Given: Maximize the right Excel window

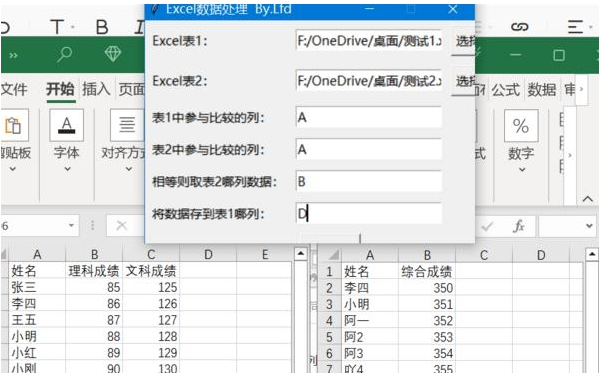Looking at the screenshot, I should coord(559,55).
